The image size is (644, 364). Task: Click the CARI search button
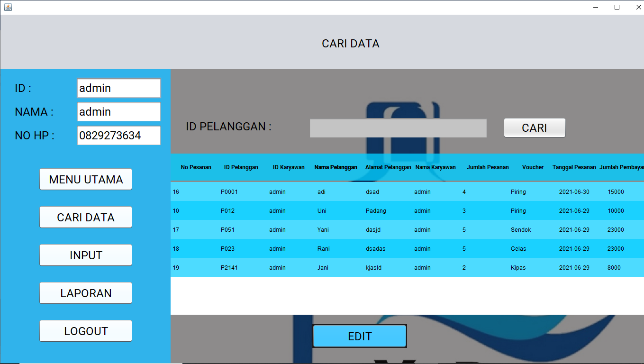pyautogui.click(x=534, y=128)
